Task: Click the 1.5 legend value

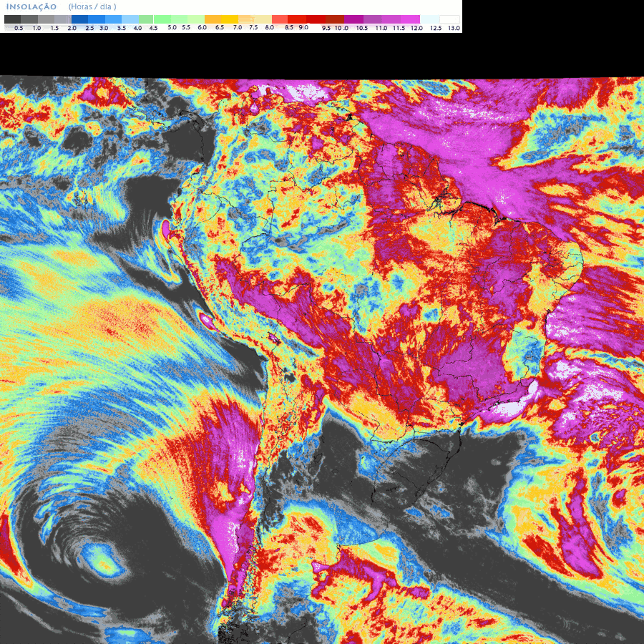Action: click(x=54, y=28)
